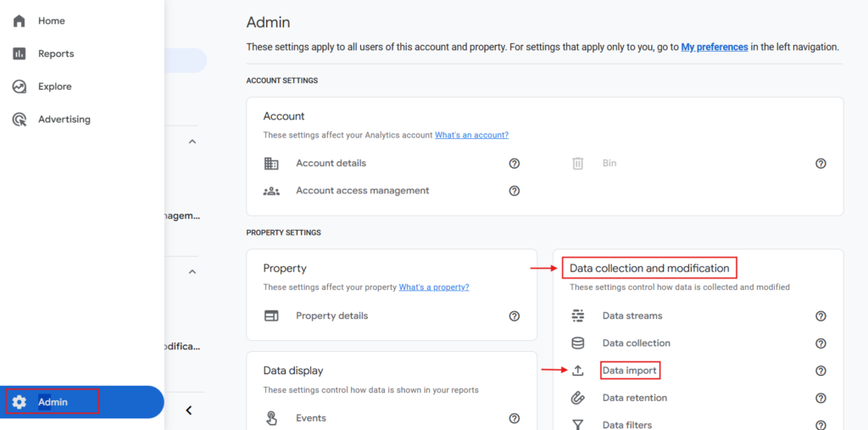Collapse the sidebar with left chevron
Viewport: 868px width, 430px height.
point(189,410)
